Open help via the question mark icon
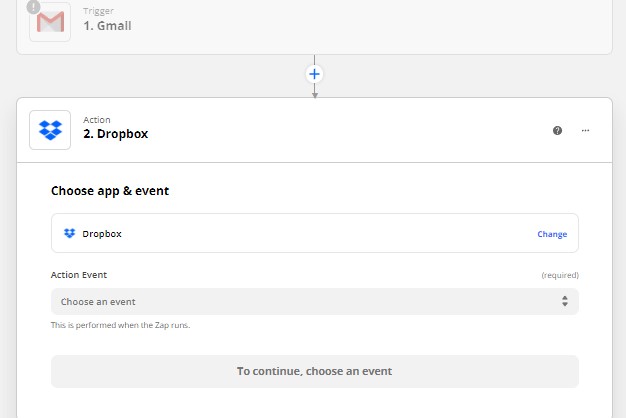 (558, 130)
